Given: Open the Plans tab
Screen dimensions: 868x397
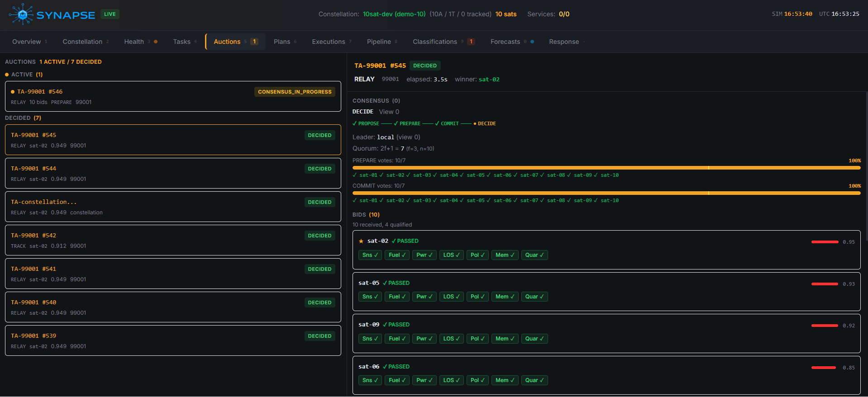Looking at the screenshot, I should click(285, 42).
